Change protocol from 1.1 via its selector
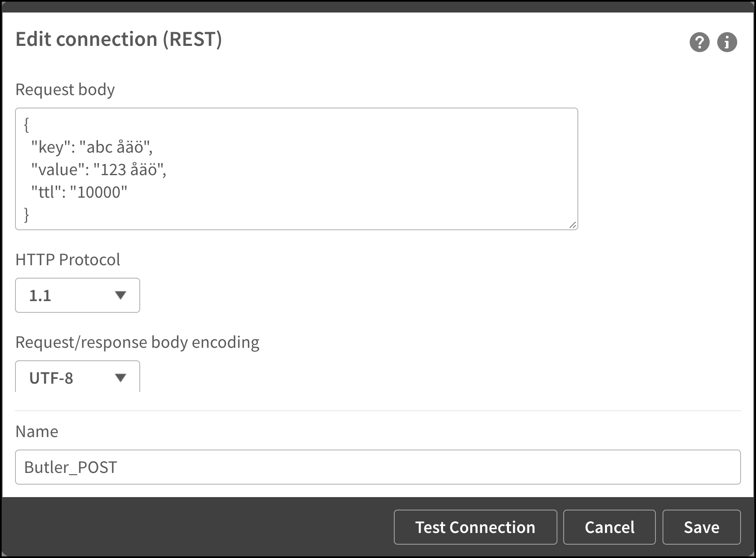Image resolution: width=756 pixels, height=558 pixels. click(x=77, y=295)
